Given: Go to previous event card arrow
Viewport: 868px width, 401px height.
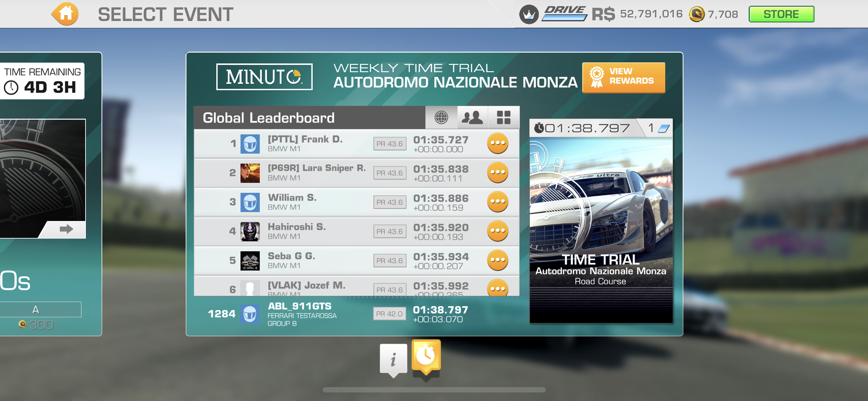Looking at the screenshot, I should point(66,229).
